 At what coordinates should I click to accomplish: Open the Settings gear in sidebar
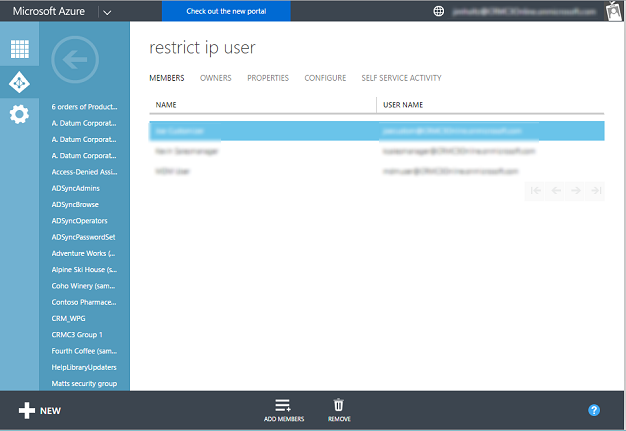(19, 114)
